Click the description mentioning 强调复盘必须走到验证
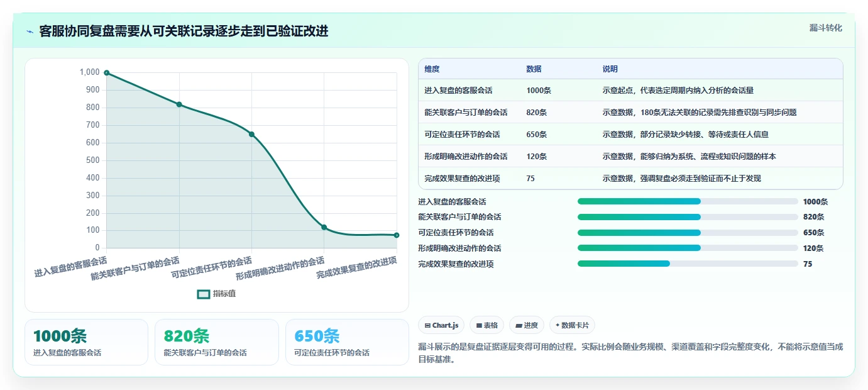 click(x=681, y=178)
